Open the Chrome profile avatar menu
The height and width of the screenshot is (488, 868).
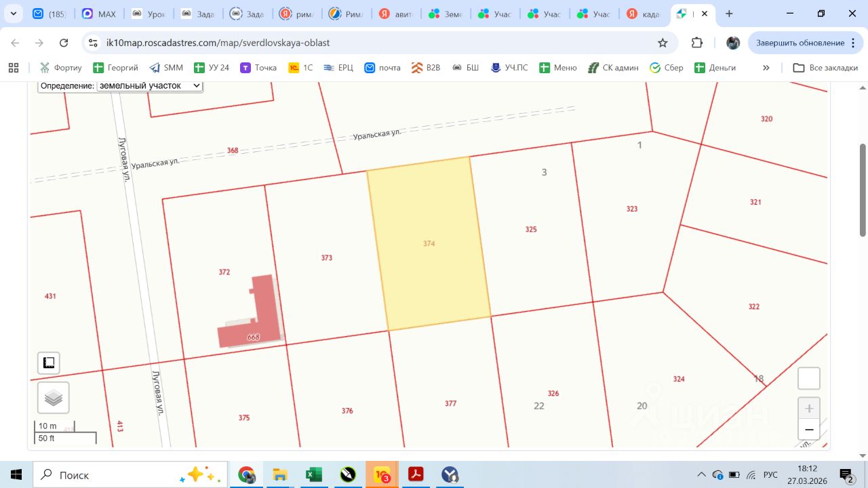pyautogui.click(x=733, y=43)
